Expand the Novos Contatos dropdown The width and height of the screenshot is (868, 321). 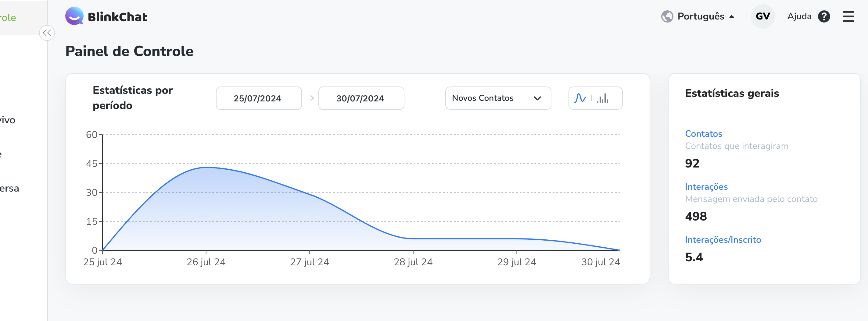coord(498,98)
